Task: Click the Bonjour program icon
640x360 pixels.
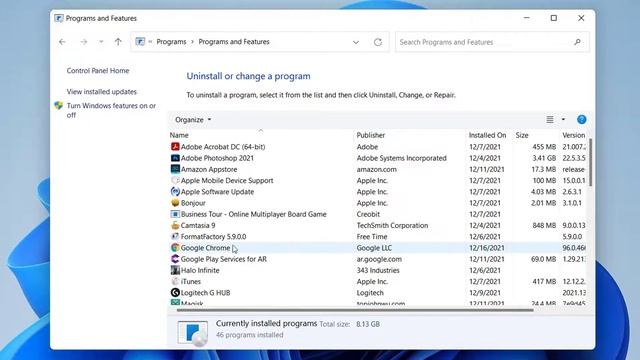Action: [x=175, y=203]
